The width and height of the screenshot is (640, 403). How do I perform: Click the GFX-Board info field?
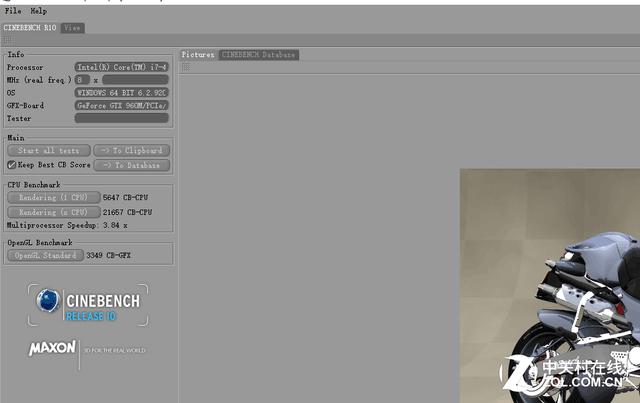coord(121,105)
